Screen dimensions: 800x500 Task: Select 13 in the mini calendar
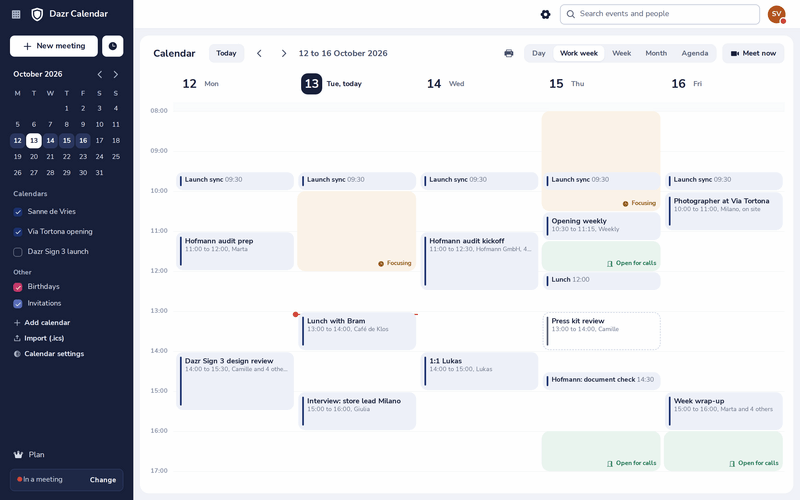tap(34, 141)
